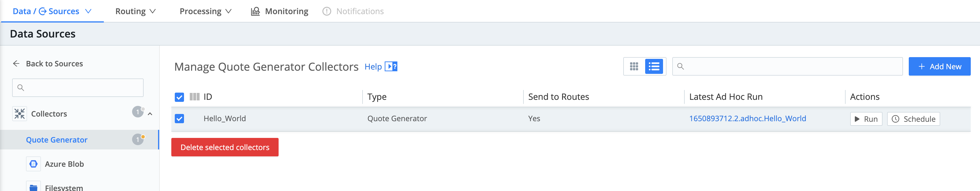
Task: Expand the Processing dropdown menu
Action: tap(205, 12)
